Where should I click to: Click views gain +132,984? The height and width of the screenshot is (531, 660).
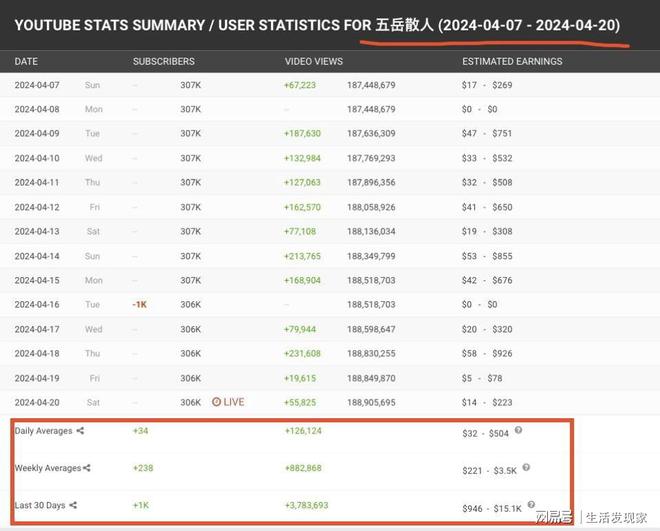(x=302, y=158)
